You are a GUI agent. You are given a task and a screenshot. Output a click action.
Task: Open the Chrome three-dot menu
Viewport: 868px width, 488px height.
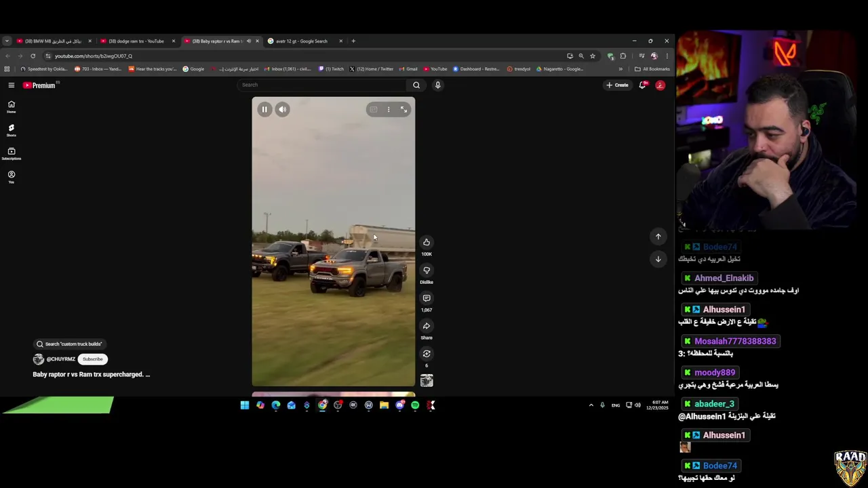667,56
